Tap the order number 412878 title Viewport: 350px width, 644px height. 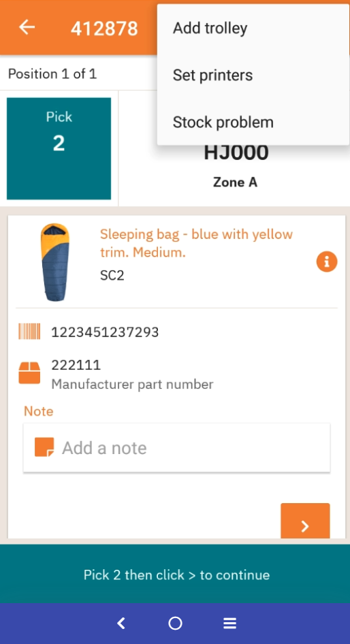(104, 29)
